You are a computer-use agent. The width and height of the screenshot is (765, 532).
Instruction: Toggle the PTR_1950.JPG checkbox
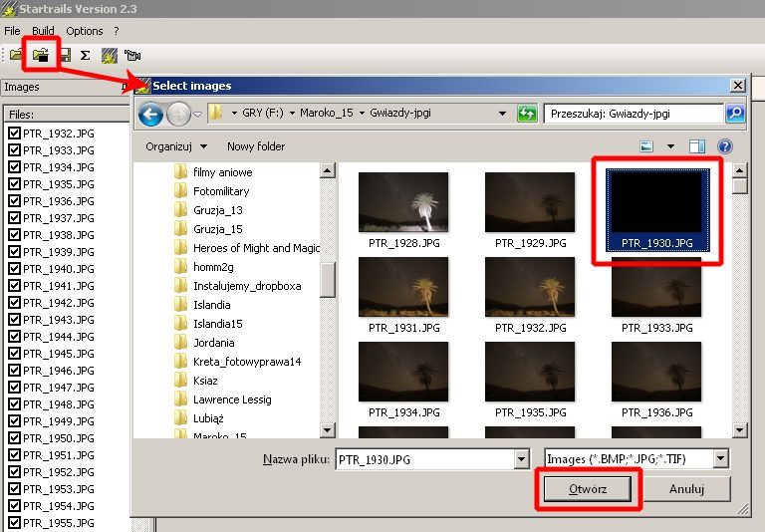click(14, 438)
